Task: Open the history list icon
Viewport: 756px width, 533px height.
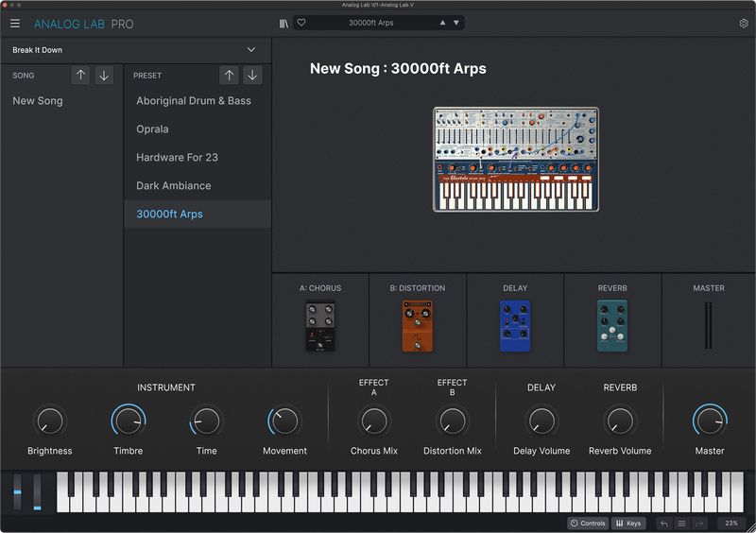Action: [681, 524]
